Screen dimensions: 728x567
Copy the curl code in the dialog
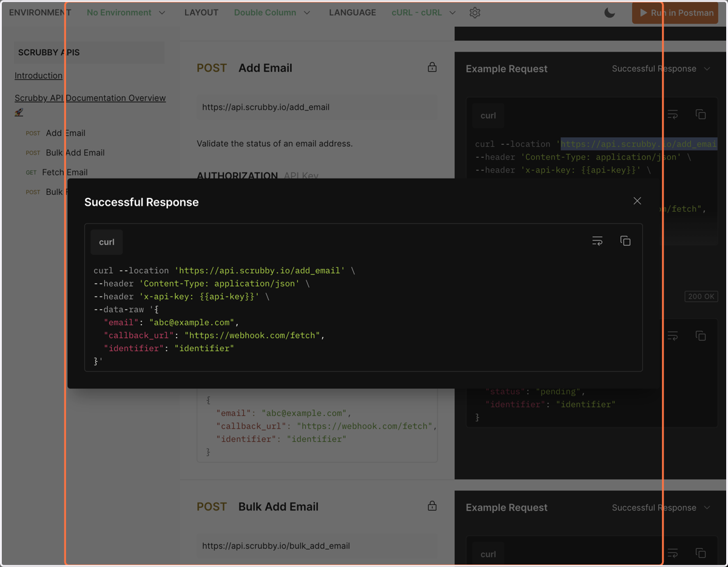pyautogui.click(x=625, y=241)
